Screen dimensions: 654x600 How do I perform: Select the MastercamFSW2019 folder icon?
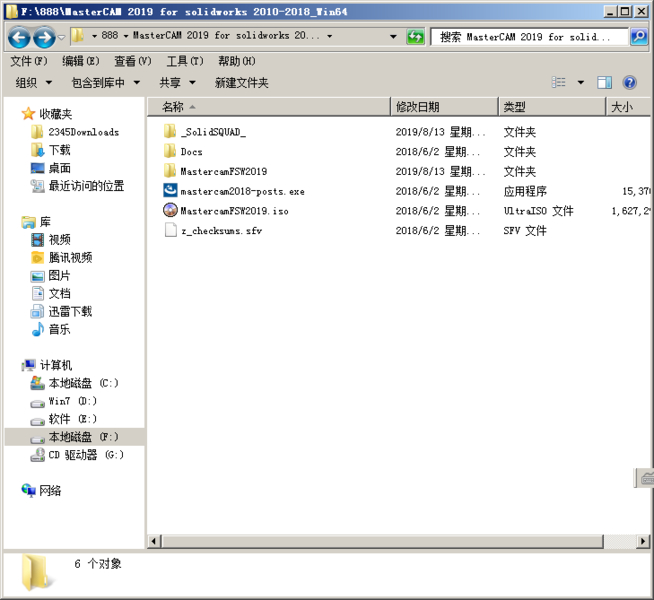[x=170, y=171]
